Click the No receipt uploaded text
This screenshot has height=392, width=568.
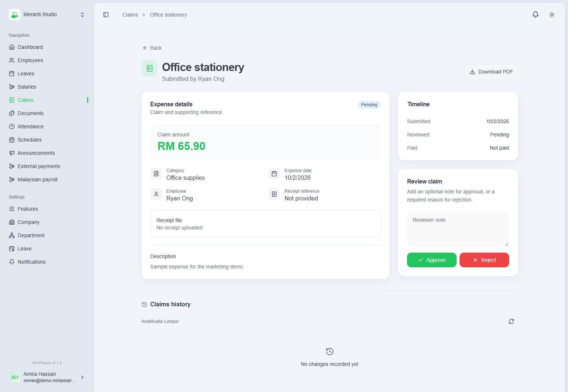179,228
